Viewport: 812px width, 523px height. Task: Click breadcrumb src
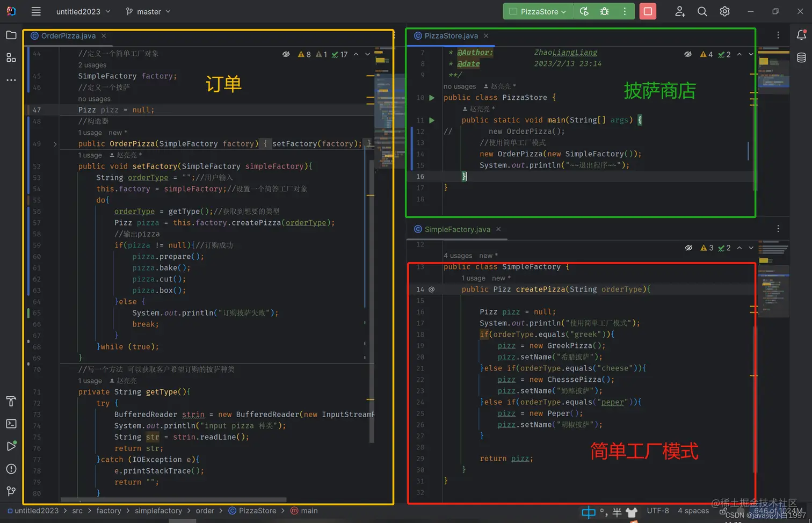[77, 511]
